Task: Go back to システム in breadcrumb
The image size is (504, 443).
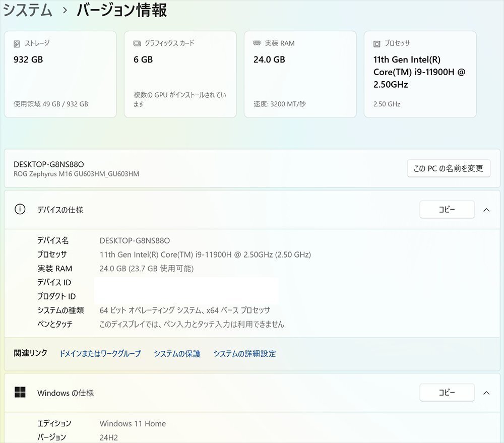Action: tap(28, 10)
